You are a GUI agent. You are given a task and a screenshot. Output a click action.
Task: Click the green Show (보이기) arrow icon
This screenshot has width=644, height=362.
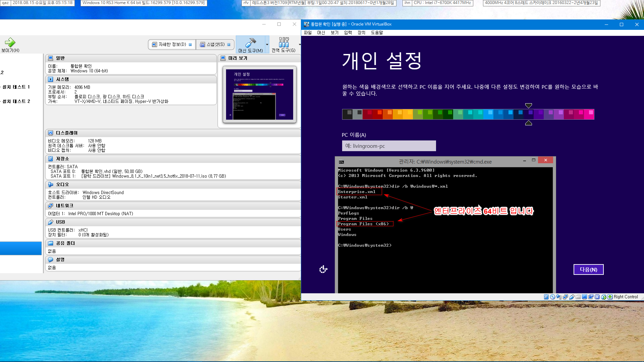10,42
